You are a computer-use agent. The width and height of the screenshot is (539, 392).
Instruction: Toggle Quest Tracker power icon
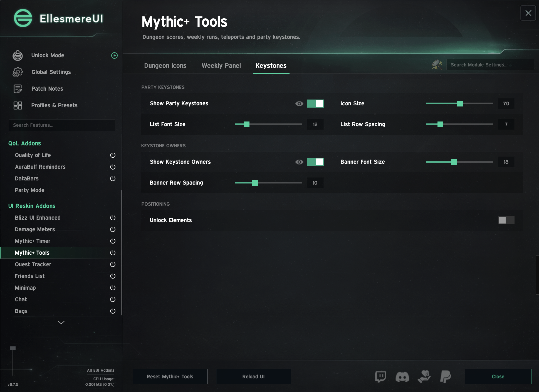pyautogui.click(x=113, y=264)
